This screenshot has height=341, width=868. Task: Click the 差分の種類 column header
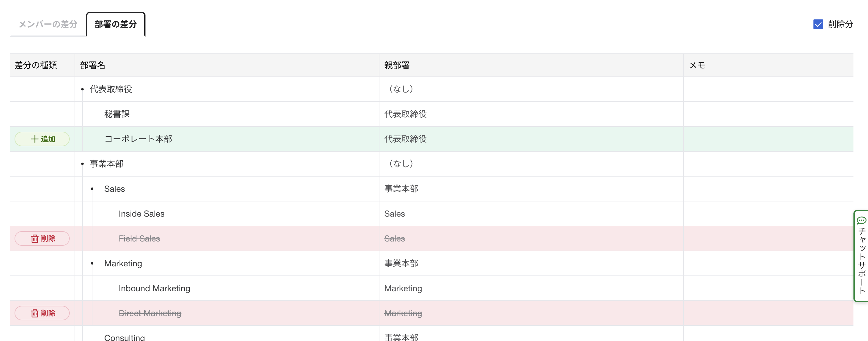pyautogui.click(x=36, y=66)
